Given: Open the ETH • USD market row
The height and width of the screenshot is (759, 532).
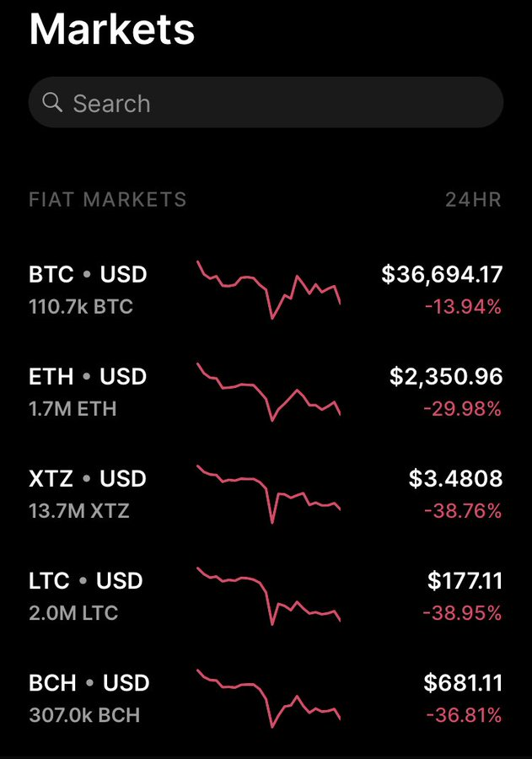Looking at the screenshot, I should click(266, 392).
